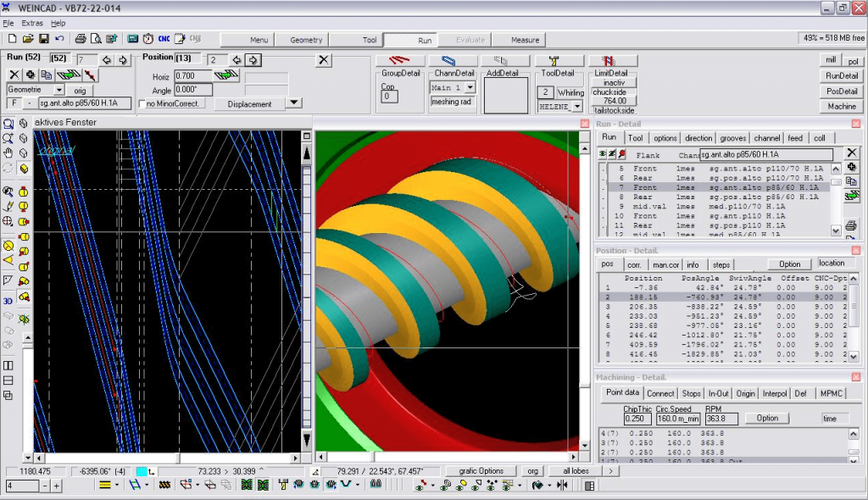
Task: Open the dropdown arrow next to Displacement
Action: pyautogui.click(x=294, y=103)
